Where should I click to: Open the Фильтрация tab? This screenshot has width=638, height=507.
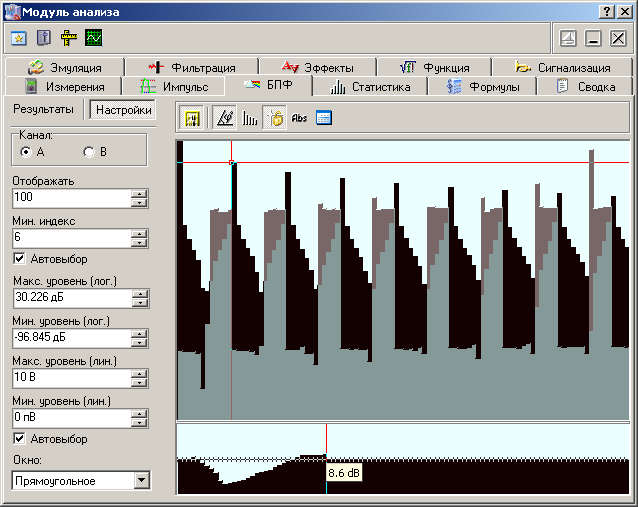click(x=192, y=68)
